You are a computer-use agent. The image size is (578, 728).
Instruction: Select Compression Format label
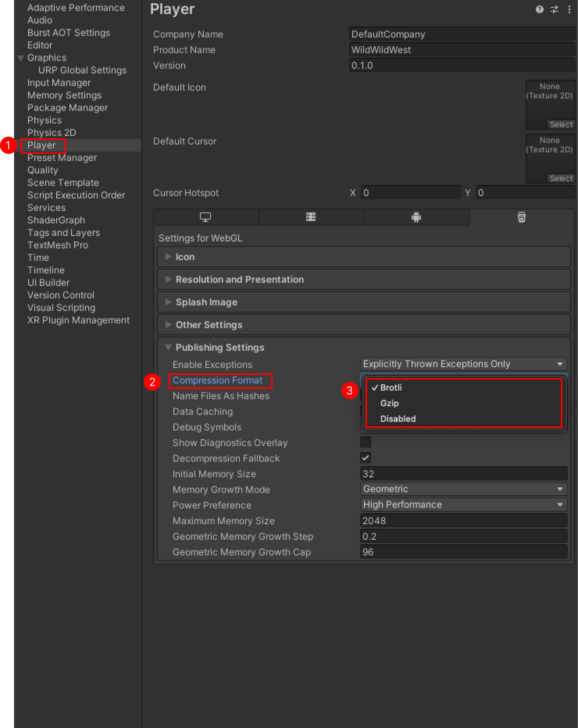pyautogui.click(x=218, y=381)
